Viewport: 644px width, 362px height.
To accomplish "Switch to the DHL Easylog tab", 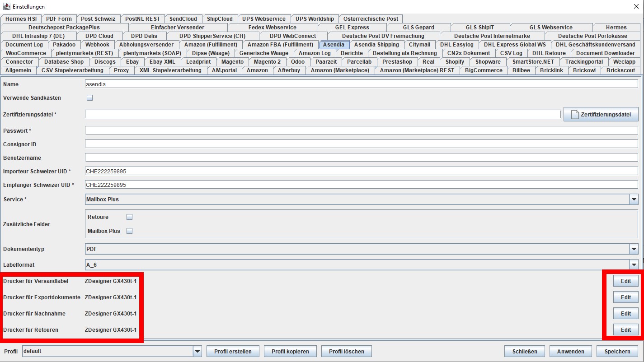I will [x=457, y=45].
